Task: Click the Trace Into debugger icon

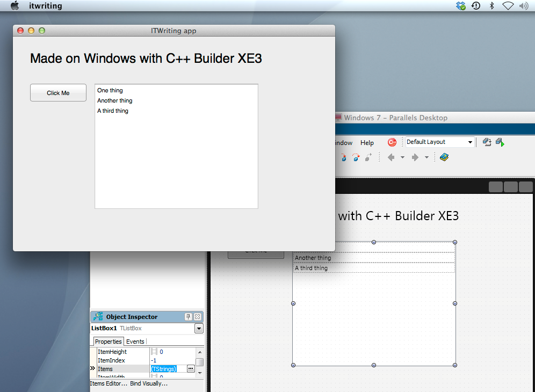Action: point(344,157)
